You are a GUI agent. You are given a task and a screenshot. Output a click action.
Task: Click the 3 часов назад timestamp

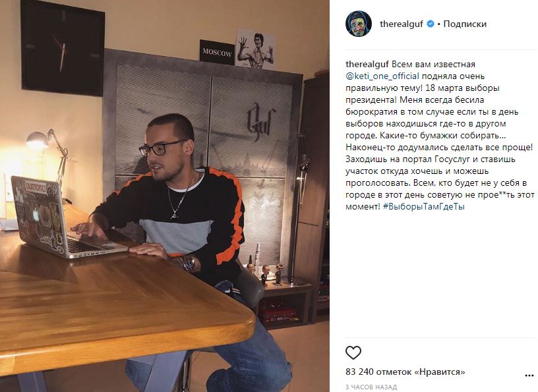[371, 387]
